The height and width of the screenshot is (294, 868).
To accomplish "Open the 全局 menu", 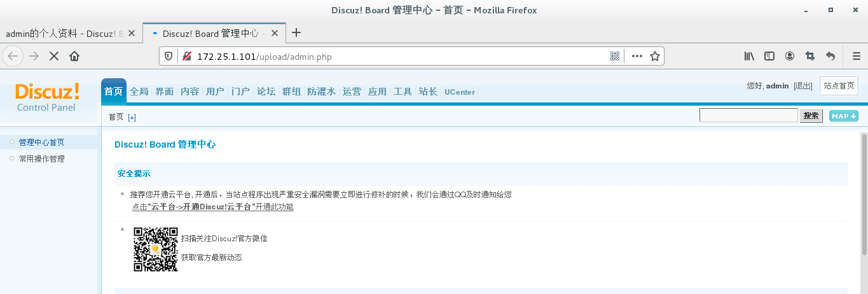I will point(139,92).
